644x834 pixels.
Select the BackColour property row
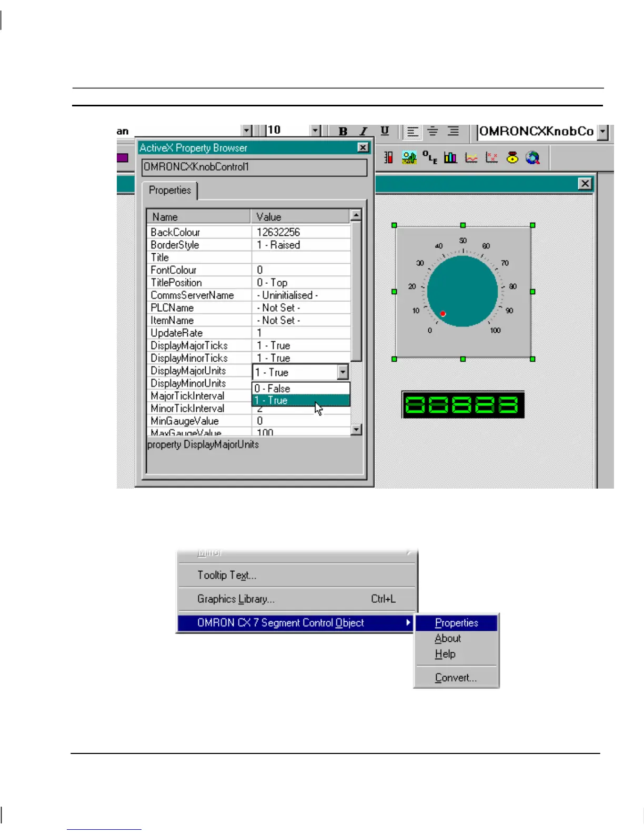coord(248,232)
